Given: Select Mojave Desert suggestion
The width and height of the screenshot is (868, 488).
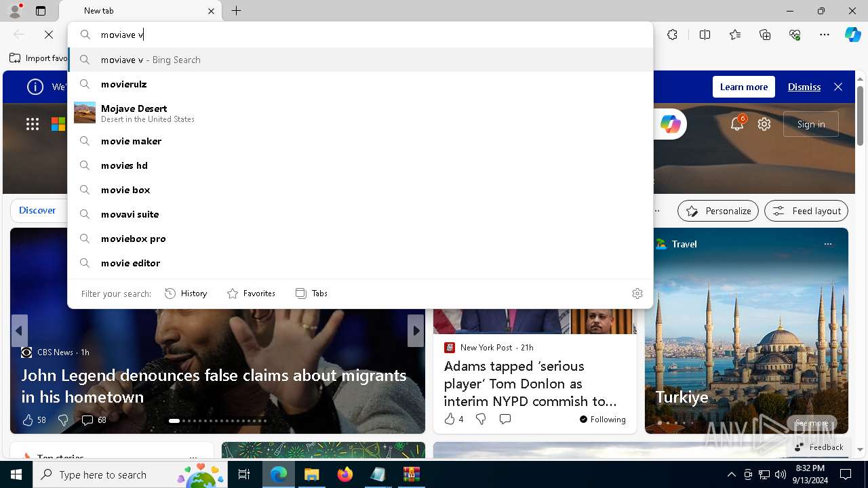Looking at the screenshot, I should (x=360, y=113).
